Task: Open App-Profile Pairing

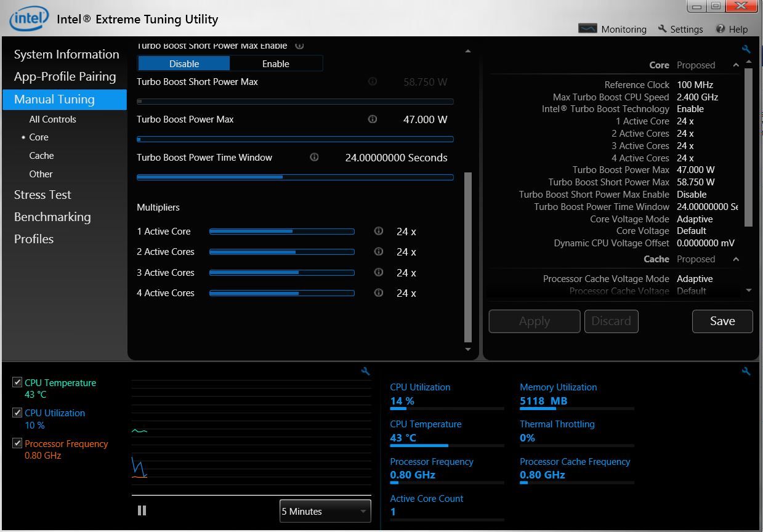Action: (x=65, y=76)
